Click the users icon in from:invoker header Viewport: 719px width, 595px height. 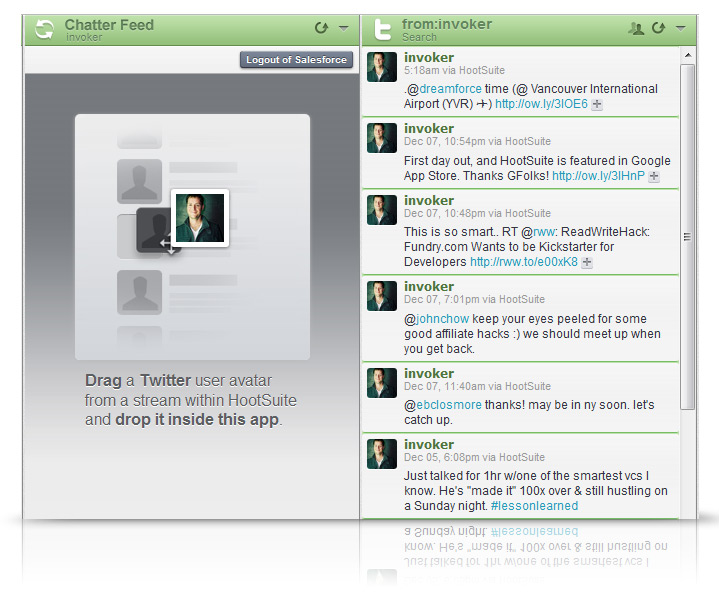click(636, 28)
